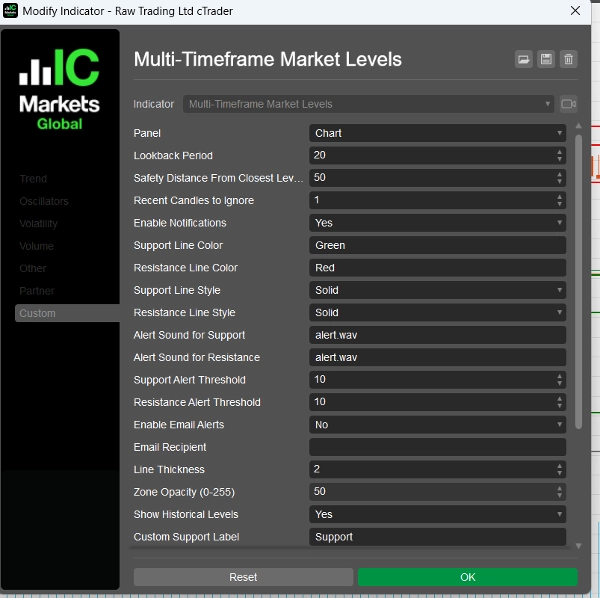Click the Custom Support Label field
The height and width of the screenshot is (598, 600).
pos(437,537)
